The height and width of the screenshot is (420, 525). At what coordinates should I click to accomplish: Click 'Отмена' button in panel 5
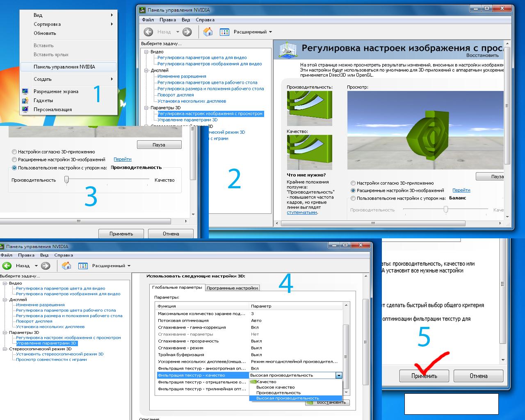click(479, 376)
